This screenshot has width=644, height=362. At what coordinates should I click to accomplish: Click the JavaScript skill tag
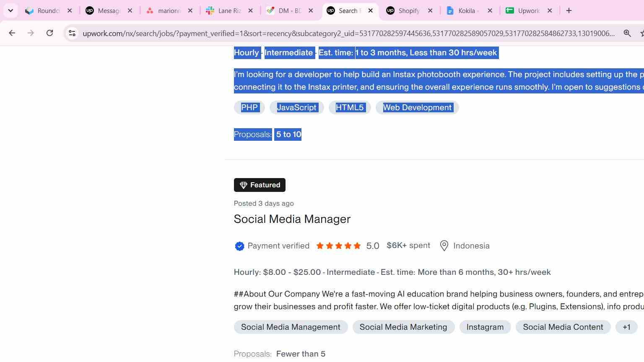296,108
